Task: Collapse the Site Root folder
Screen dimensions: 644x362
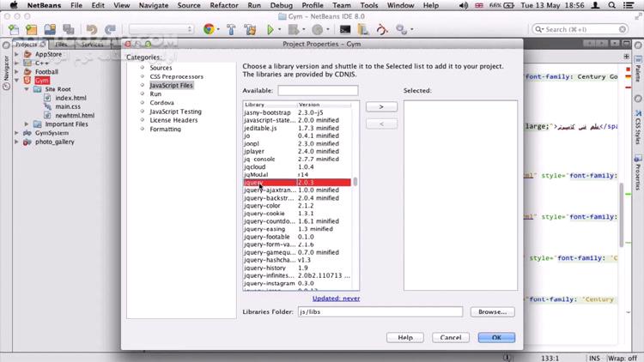Action: (27, 89)
